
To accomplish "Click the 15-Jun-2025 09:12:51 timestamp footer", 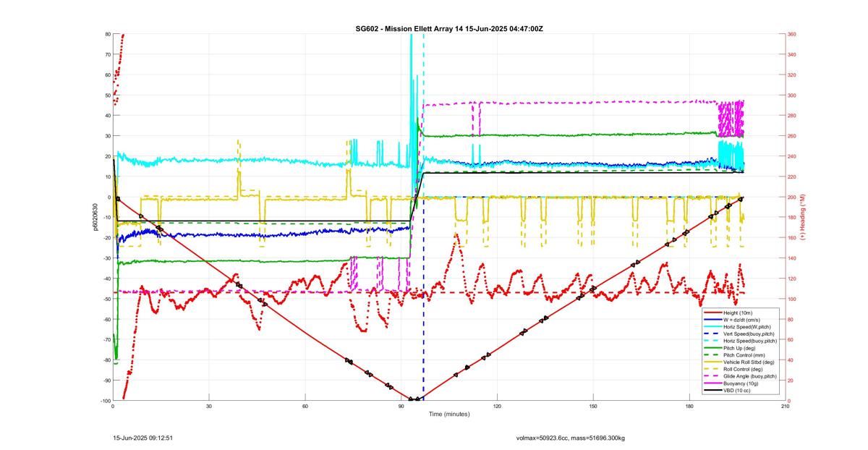I will [142, 438].
